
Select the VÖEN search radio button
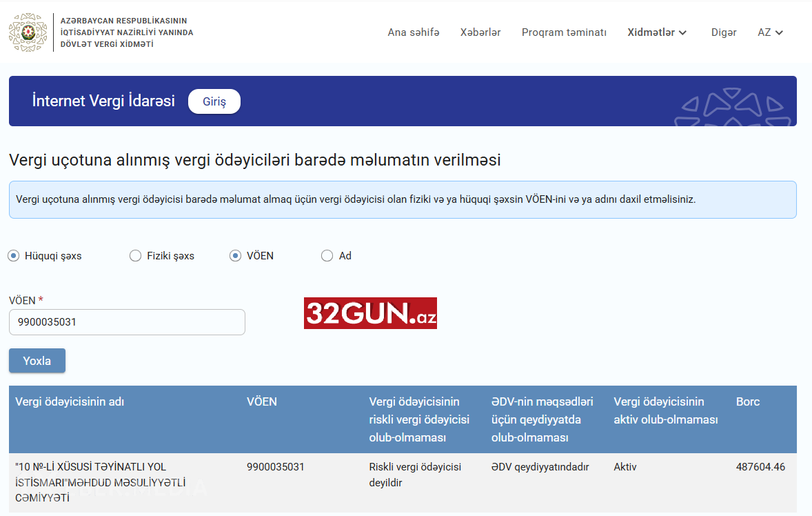click(x=236, y=256)
